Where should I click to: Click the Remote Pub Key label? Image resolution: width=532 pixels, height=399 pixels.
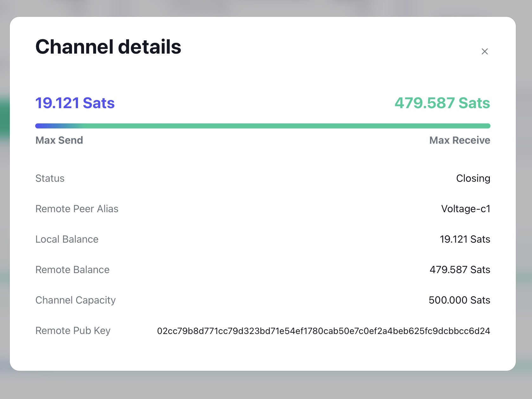pyautogui.click(x=73, y=330)
